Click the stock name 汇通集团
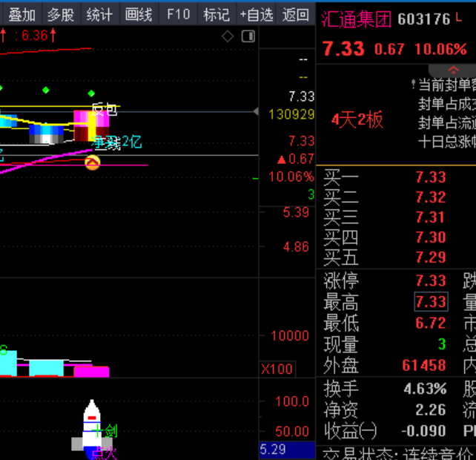Screen dimensions: 476x460 click(x=357, y=19)
